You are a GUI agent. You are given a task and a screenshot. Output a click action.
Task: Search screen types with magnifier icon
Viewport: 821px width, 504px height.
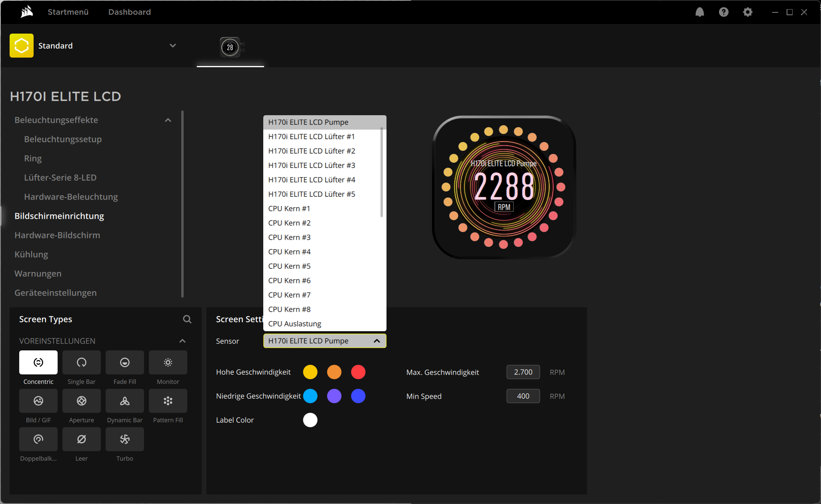(x=187, y=319)
